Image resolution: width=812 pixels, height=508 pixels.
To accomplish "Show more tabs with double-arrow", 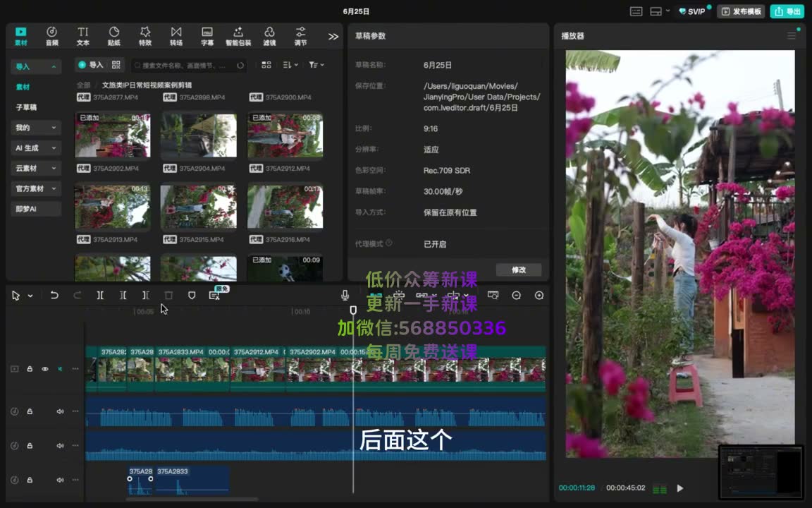I will pyautogui.click(x=333, y=36).
